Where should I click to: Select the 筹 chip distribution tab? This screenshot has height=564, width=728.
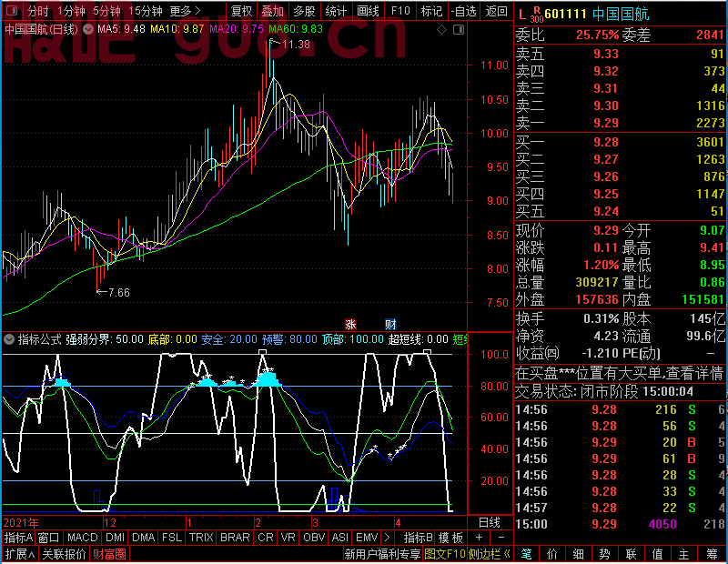click(x=713, y=554)
